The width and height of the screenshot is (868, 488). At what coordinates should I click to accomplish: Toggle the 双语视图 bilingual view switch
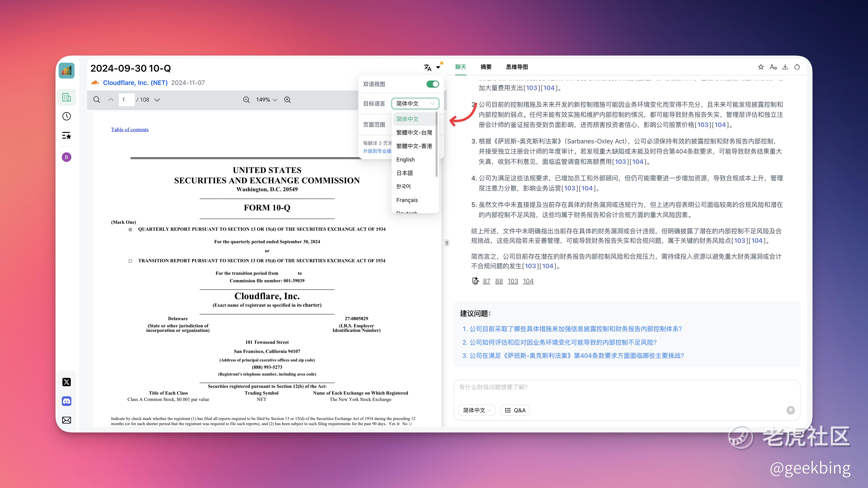pyautogui.click(x=433, y=84)
